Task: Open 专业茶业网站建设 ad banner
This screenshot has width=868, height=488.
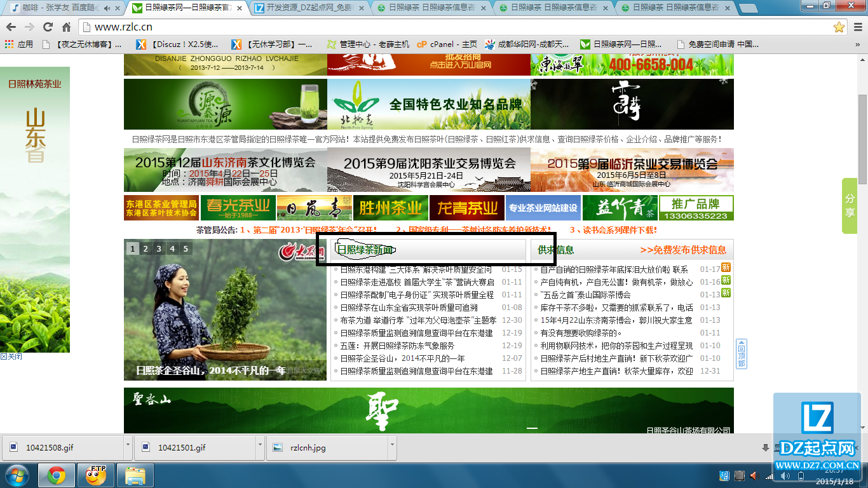Action: pos(543,208)
